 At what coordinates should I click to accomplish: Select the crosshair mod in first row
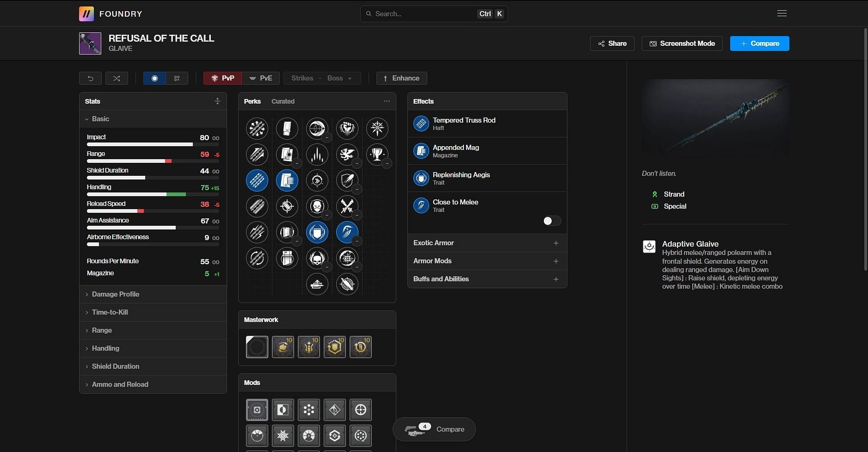pyautogui.click(x=361, y=410)
